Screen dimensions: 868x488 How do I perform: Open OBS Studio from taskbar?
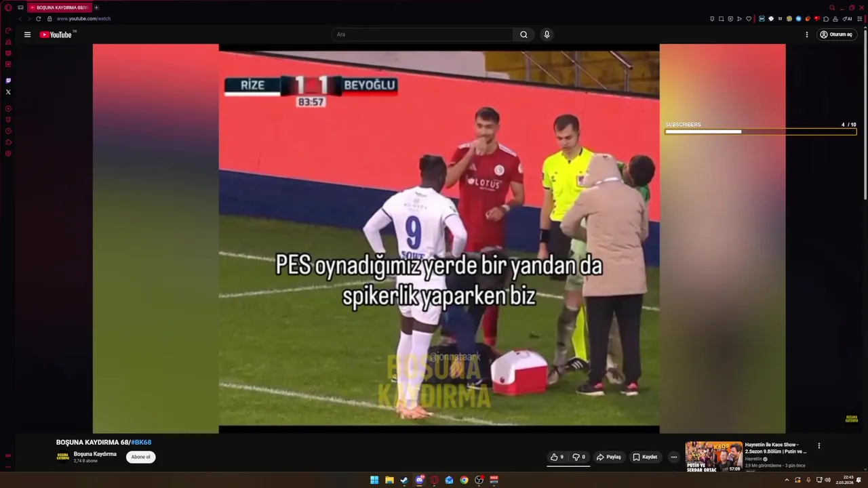click(479, 480)
